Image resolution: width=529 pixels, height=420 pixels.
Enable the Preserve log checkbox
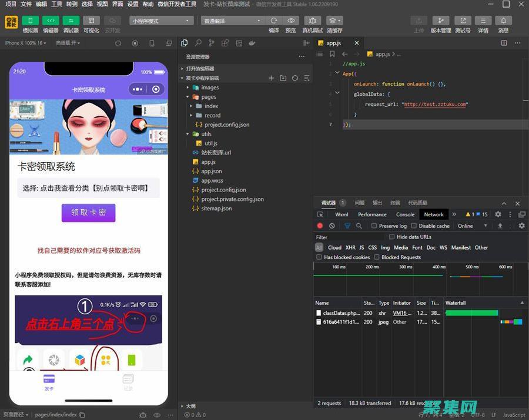pyautogui.click(x=374, y=226)
